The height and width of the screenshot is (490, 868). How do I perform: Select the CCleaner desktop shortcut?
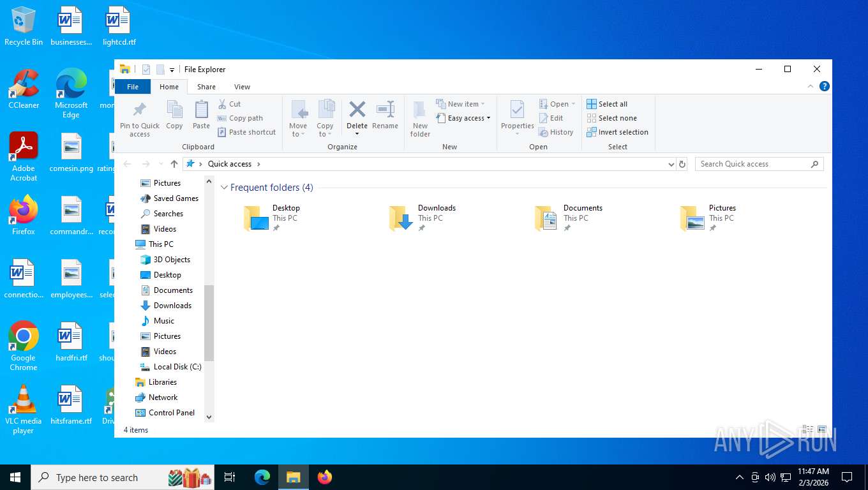coord(24,89)
